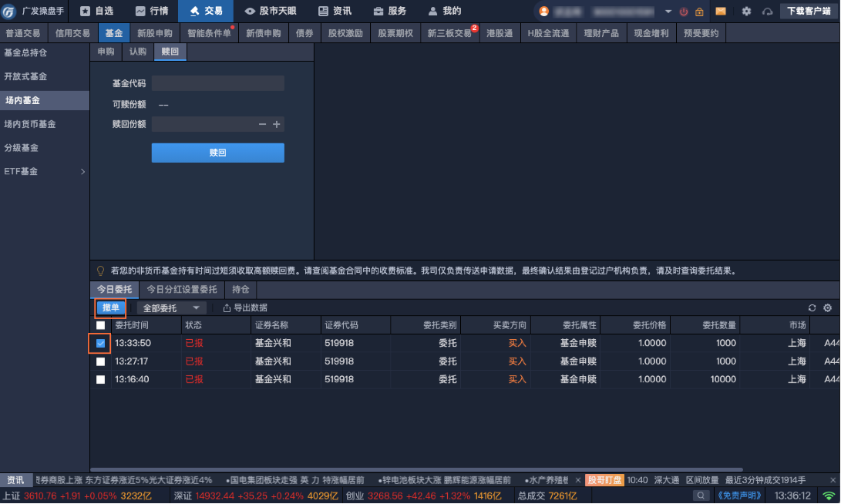This screenshot has width=841, height=504.
Task: Click the plus stepper for 赎回份额
Action: coord(277,124)
